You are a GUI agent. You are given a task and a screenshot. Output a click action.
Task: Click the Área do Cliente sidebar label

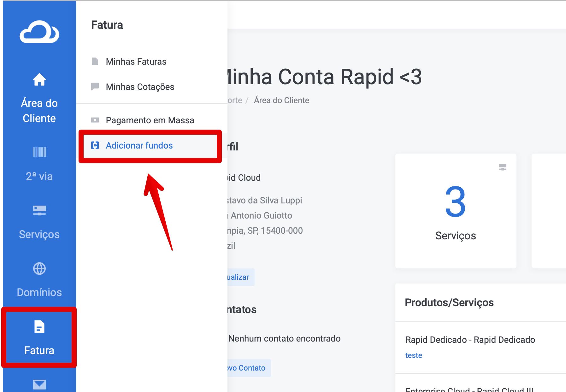click(x=39, y=111)
